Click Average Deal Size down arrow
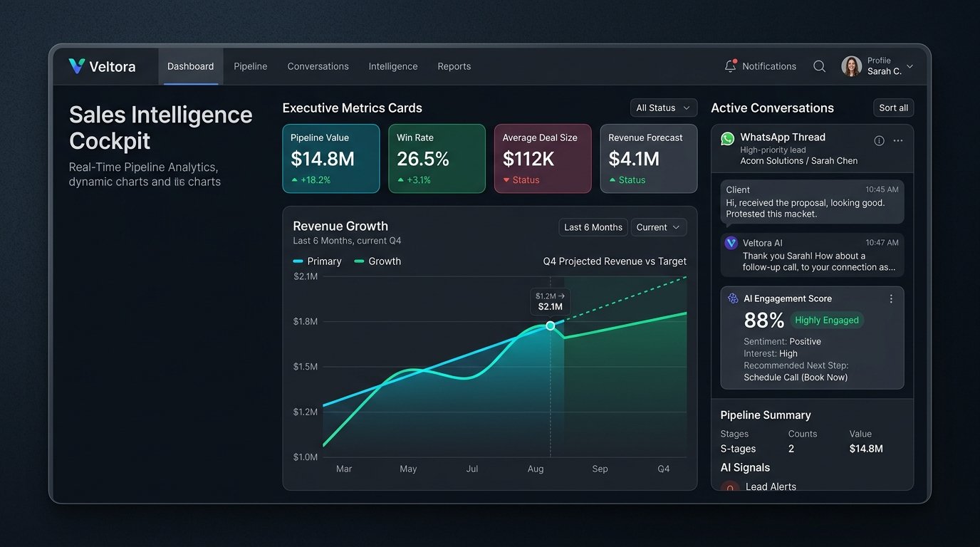980x547 pixels. tap(506, 180)
